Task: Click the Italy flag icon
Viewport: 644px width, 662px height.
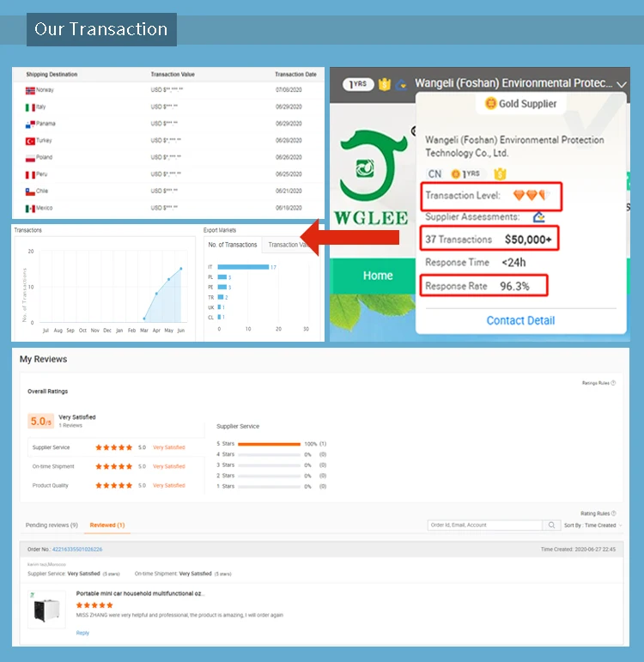Action: tap(30, 107)
